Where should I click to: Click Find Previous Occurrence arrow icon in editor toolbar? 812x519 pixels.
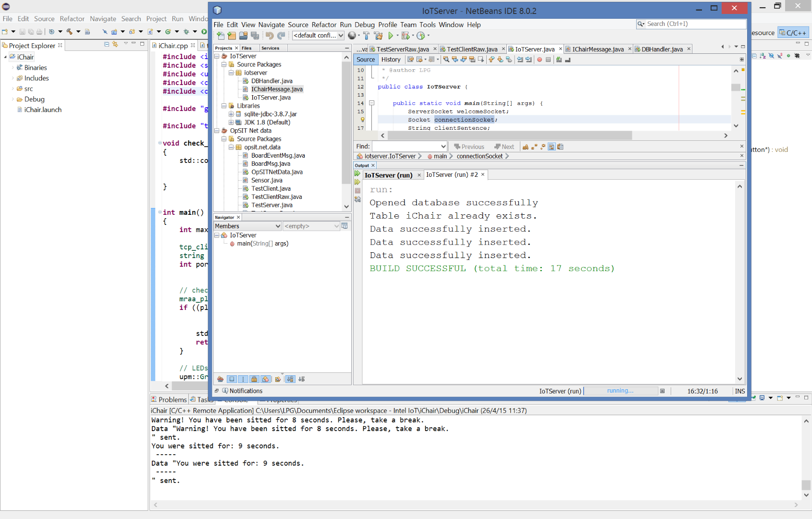click(x=455, y=60)
